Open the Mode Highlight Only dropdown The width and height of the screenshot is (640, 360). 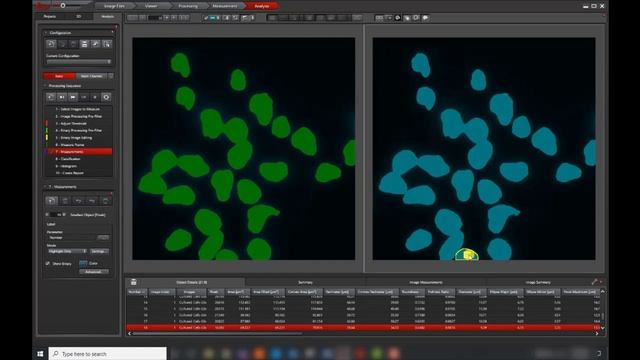[x=67, y=251]
